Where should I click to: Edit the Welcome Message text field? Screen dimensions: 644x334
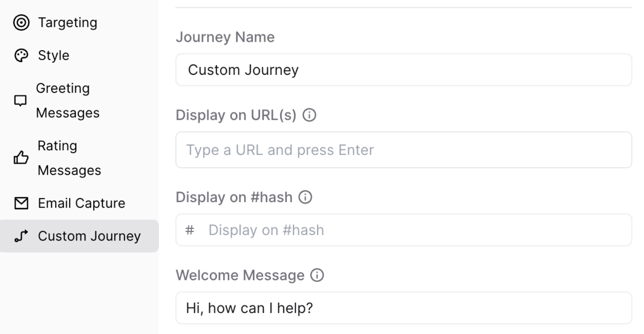403,308
